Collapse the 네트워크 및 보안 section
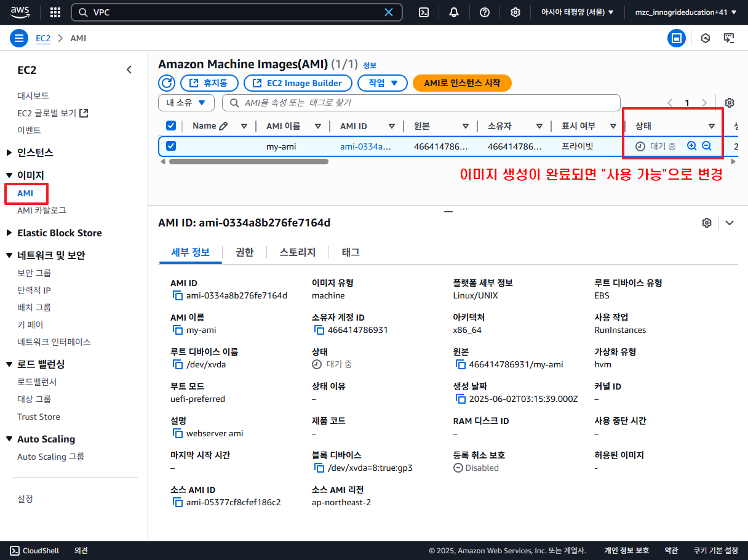The height and width of the screenshot is (560, 748). pyautogui.click(x=9, y=255)
